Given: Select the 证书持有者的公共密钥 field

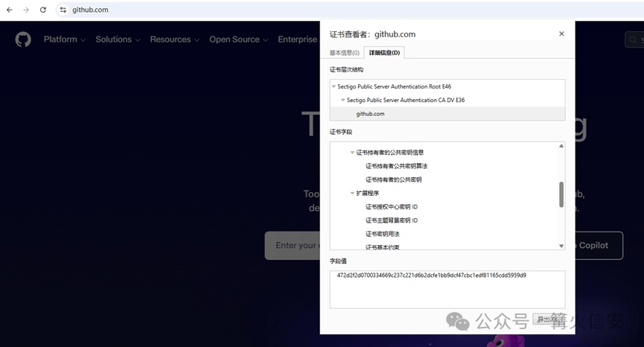Looking at the screenshot, I should point(393,179).
